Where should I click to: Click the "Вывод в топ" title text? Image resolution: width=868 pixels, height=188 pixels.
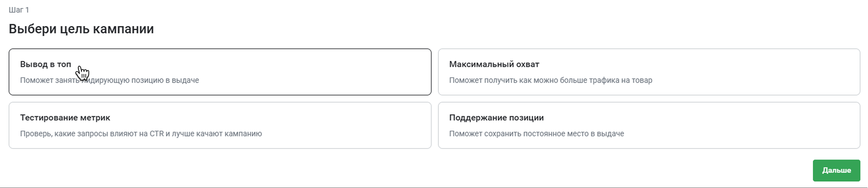(45, 64)
